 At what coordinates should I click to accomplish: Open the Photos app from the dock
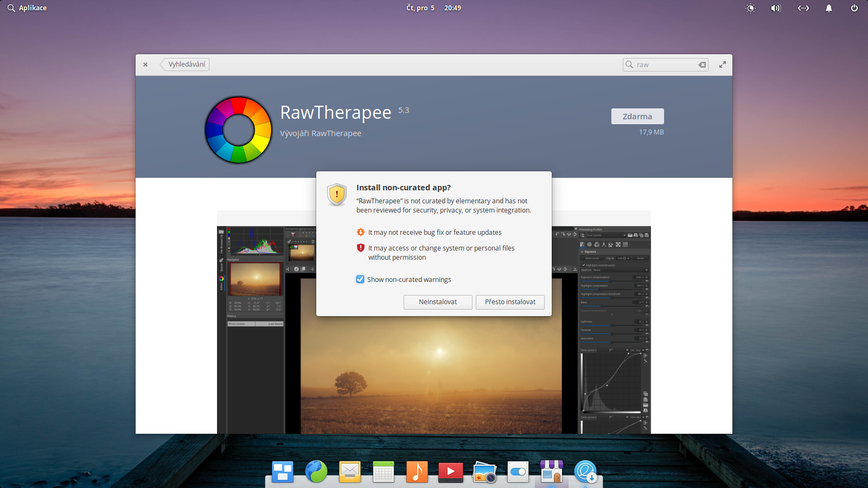click(484, 471)
